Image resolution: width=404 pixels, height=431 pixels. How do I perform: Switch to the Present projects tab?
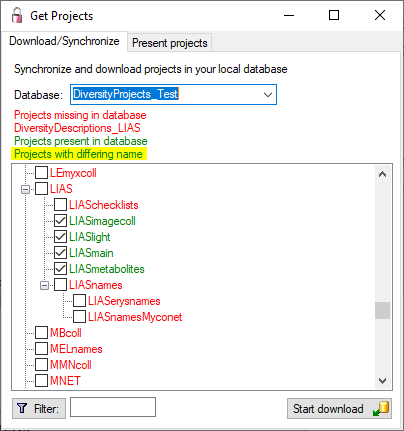pyautogui.click(x=170, y=43)
